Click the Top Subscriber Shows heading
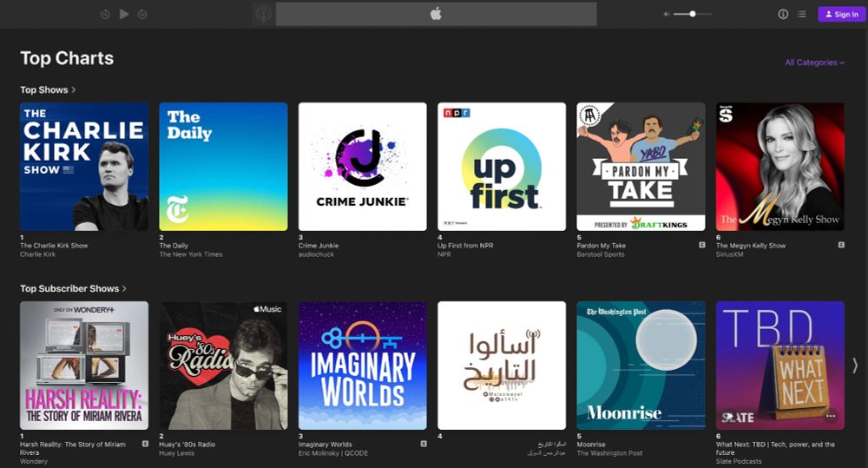The height and width of the screenshot is (468, 868). (x=69, y=288)
